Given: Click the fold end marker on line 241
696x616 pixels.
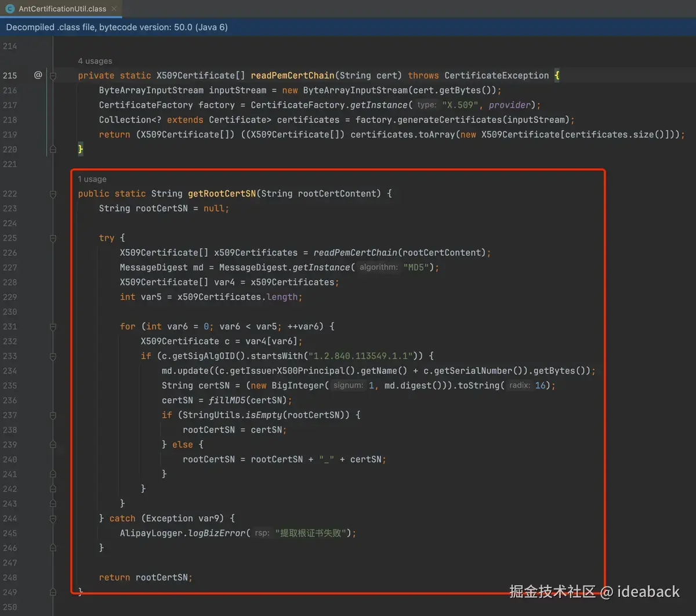Looking at the screenshot, I should [53, 474].
